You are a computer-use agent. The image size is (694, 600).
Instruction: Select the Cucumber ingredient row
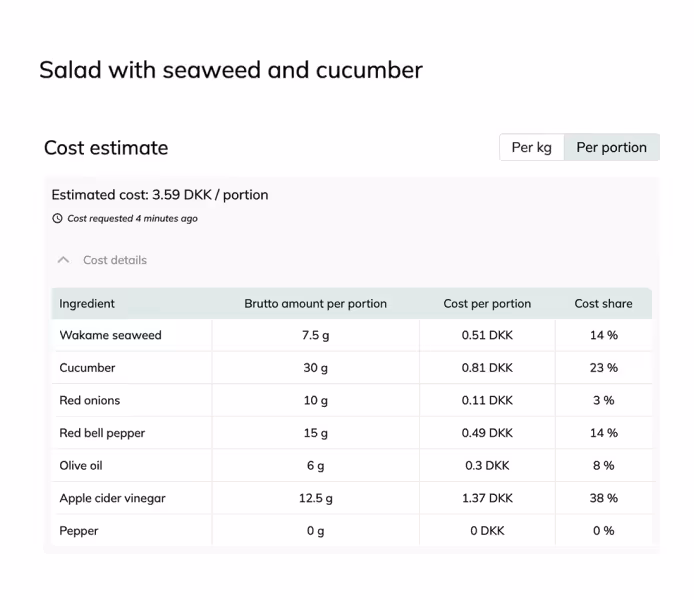[87, 368]
